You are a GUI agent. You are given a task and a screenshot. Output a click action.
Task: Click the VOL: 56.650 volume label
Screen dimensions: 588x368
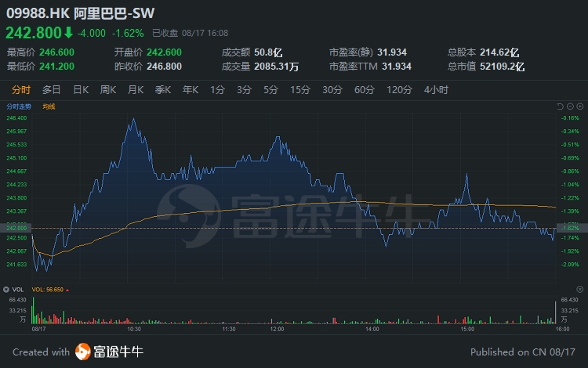coord(47,290)
